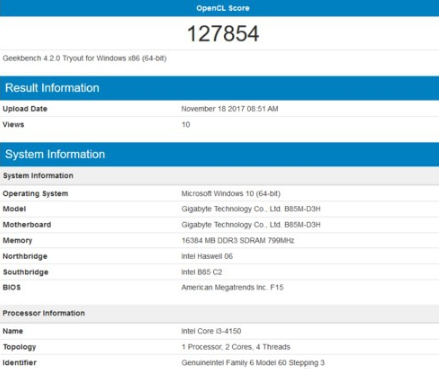Image resolution: width=439 pixels, height=369 pixels.
Task: Click the BIOS label
Action: tap(12, 287)
